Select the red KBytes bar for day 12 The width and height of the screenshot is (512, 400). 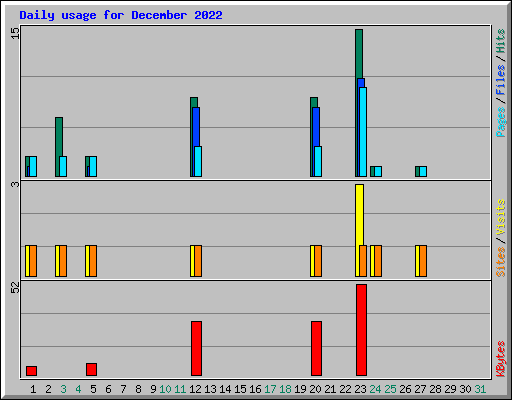pos(196,349)
